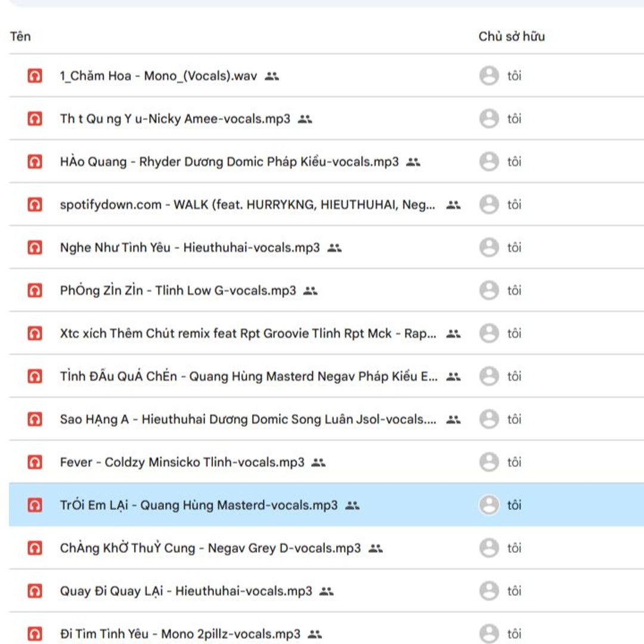Screen dimensions: 644x644
Task: Click audio file icon for 1_Chăm Hoa
Action: coord(35,76)
